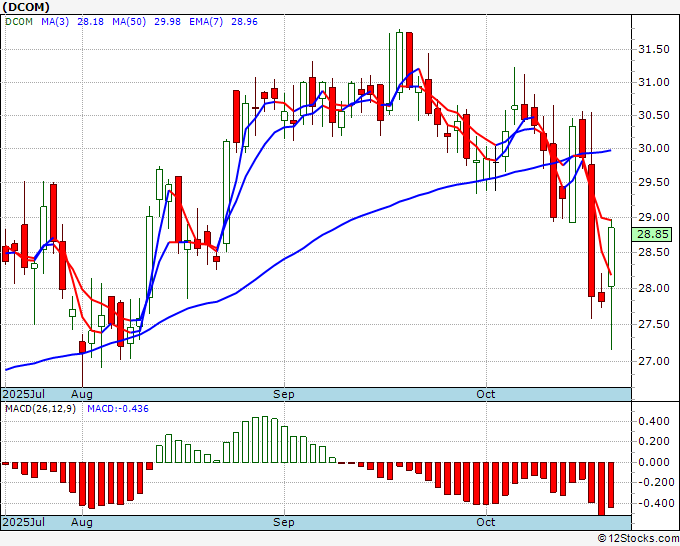Click the EMA(7) value 28.96

pyautogui.click(x=244, y=22)
